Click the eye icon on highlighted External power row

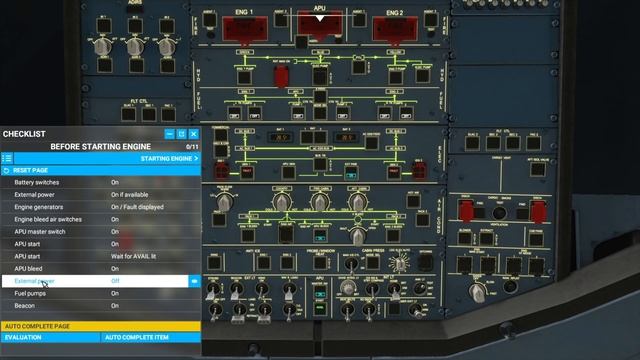point(194,281)
